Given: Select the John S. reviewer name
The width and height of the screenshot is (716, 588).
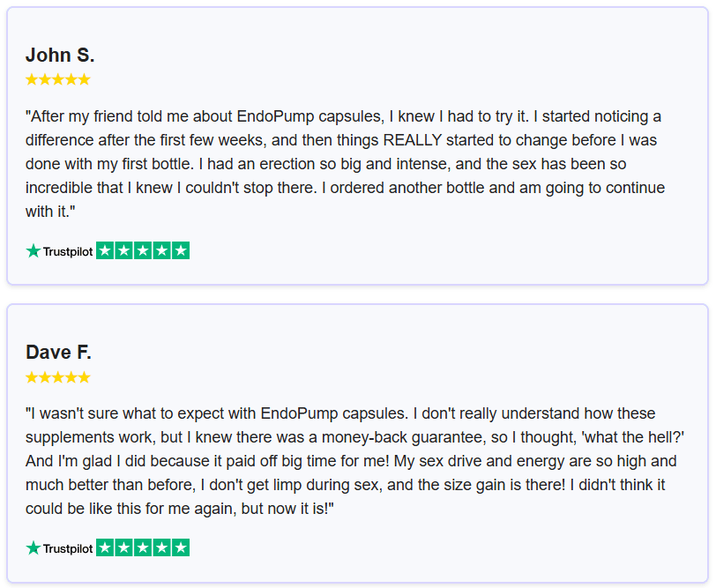Looking at the screenshot, I should (60, 55).
